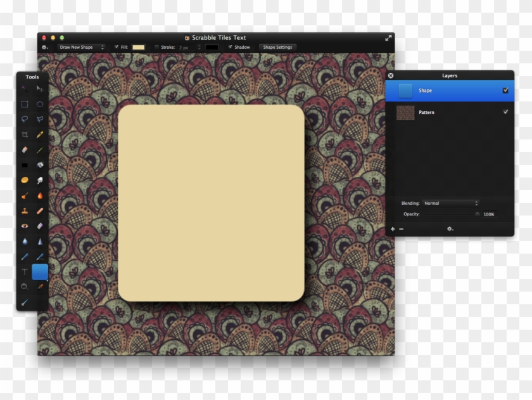Select the Red Eye tool
Screen dimensions: 532x400
pyautogui.click(x=25, y=226)
